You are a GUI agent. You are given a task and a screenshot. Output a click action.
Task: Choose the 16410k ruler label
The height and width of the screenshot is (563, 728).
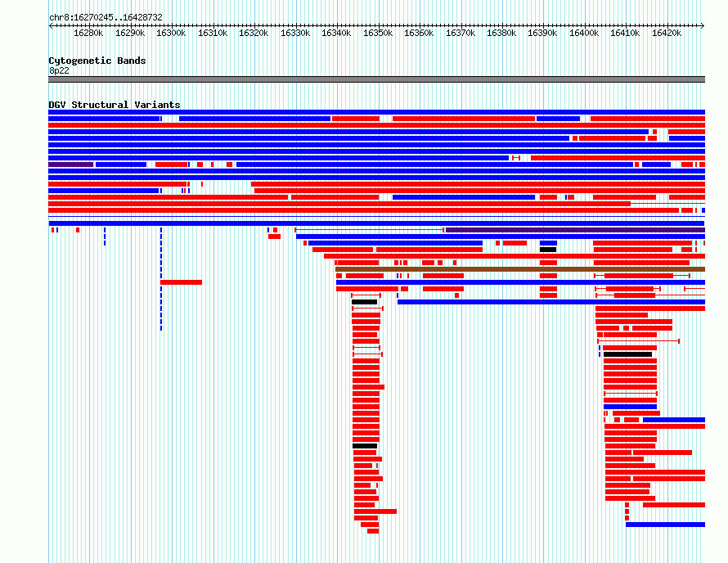tap(625, 33)
